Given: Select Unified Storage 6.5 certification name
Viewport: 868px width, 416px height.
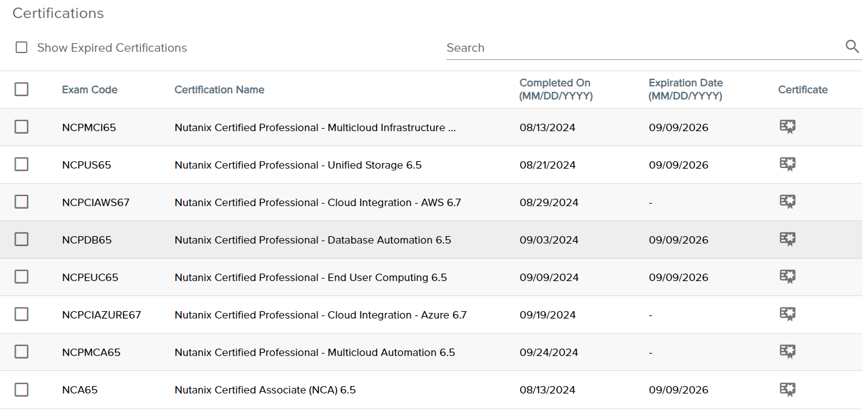Looking at the screenshot, I should coord(298,165).
